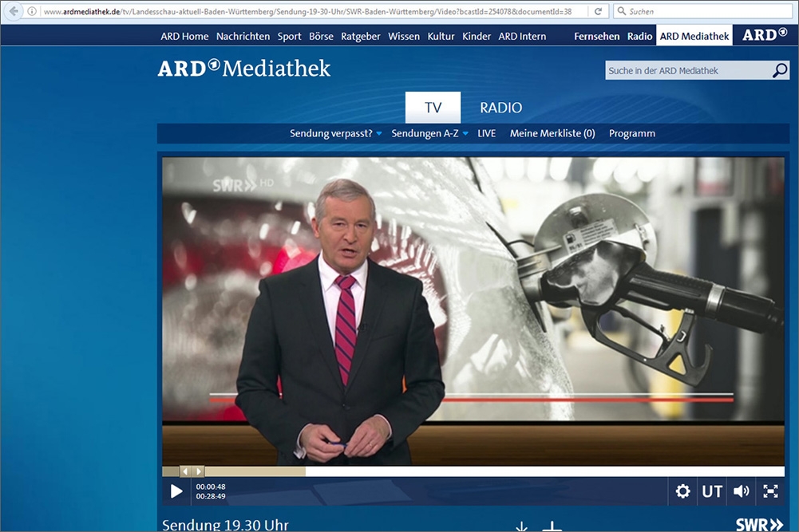Open the Wissen section
Screen dimensions: 799x532
click(x=404, y=36)
